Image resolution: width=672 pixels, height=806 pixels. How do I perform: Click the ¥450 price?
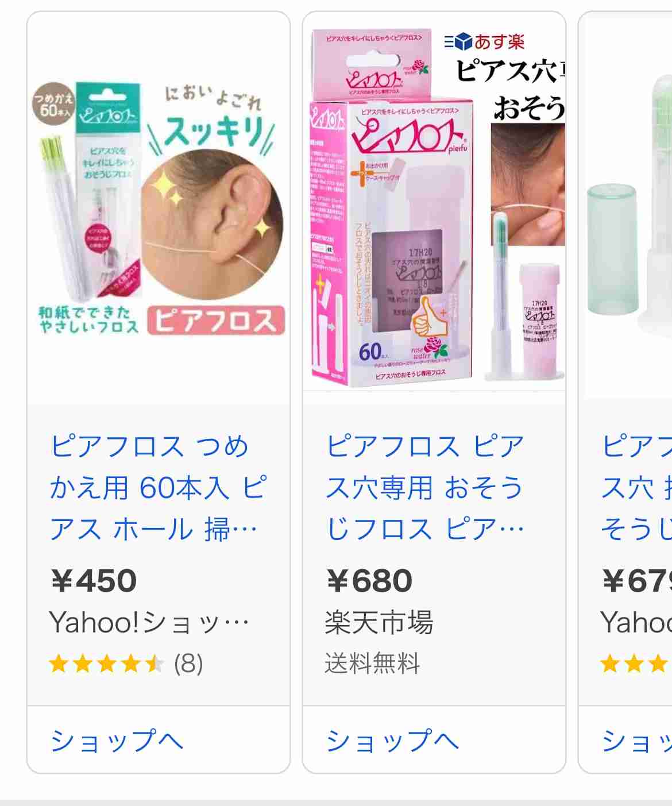(94, 581)
